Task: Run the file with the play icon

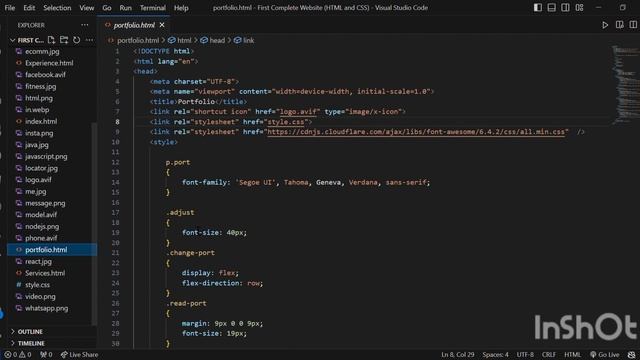Action: click(x=605, y=25)
